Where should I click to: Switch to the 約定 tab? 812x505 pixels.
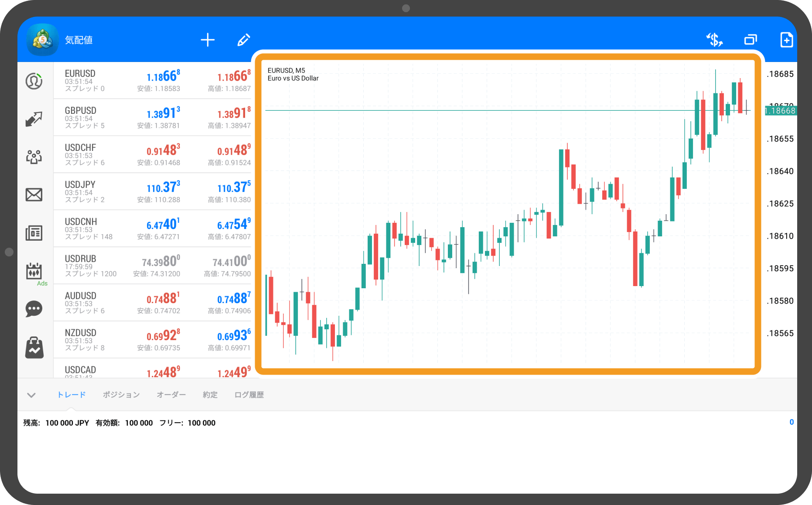(210, 395)
